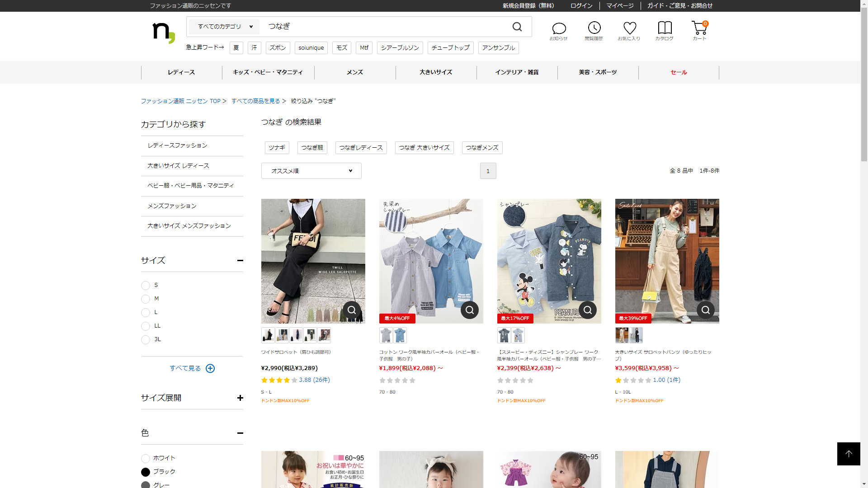Open the すべてのカテゴリ category dropdown

(225, 27)
